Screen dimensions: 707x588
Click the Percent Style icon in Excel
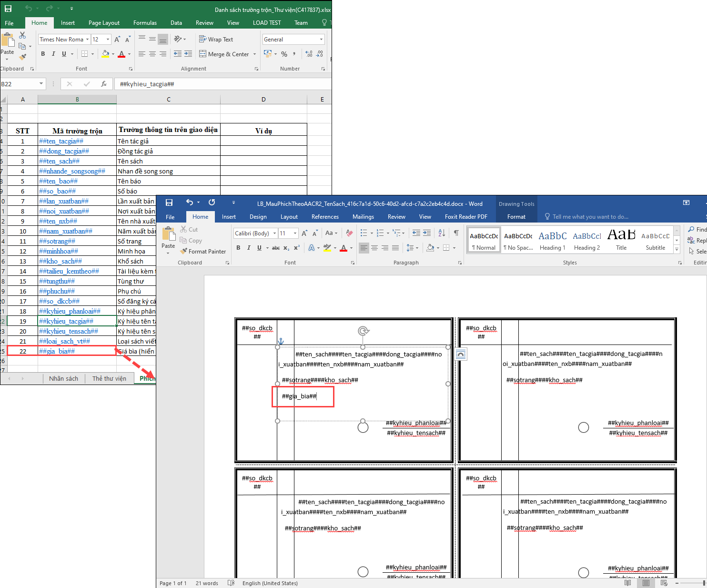pyautogui.click(x=284, y=54)
